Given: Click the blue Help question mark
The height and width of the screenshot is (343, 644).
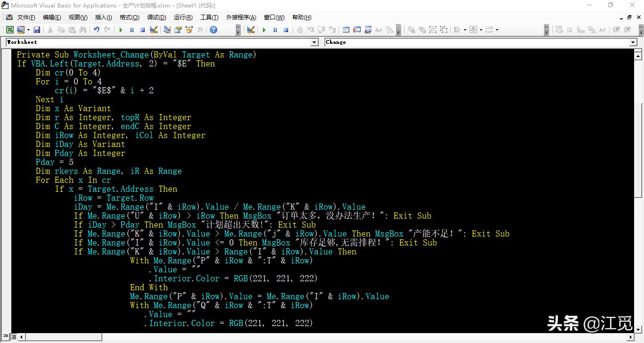Looking at the screenshot, I should (214, 30).
